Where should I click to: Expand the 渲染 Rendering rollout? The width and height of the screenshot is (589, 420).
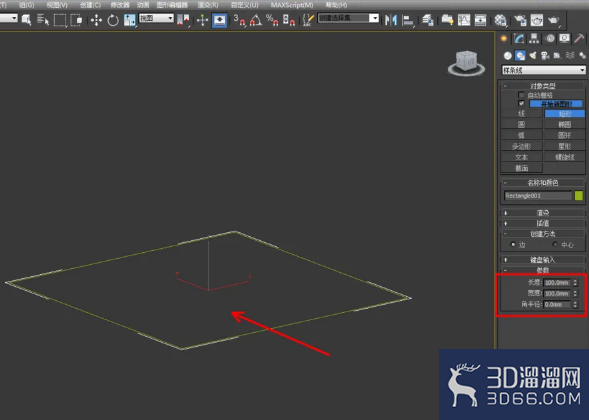tap(543, 213)
